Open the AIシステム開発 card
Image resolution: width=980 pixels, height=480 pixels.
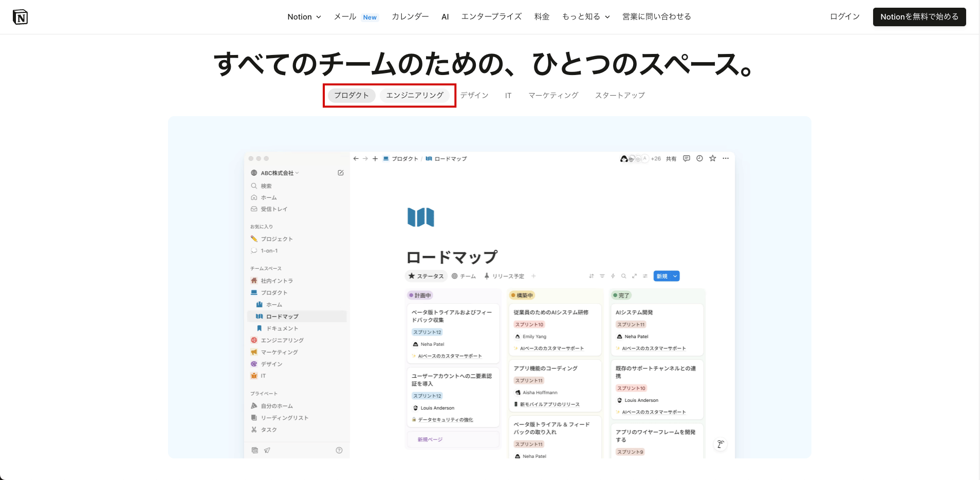[x=657, y=330]
